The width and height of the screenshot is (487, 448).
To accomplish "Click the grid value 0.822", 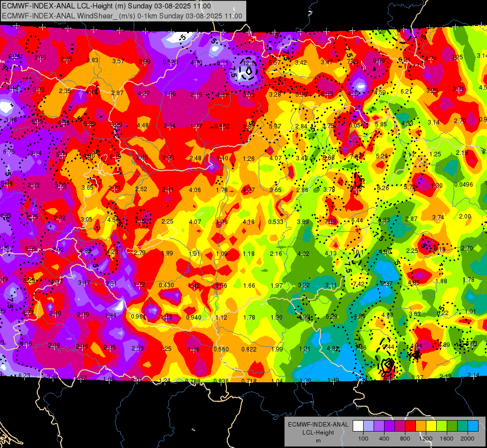I will point(249,349).
